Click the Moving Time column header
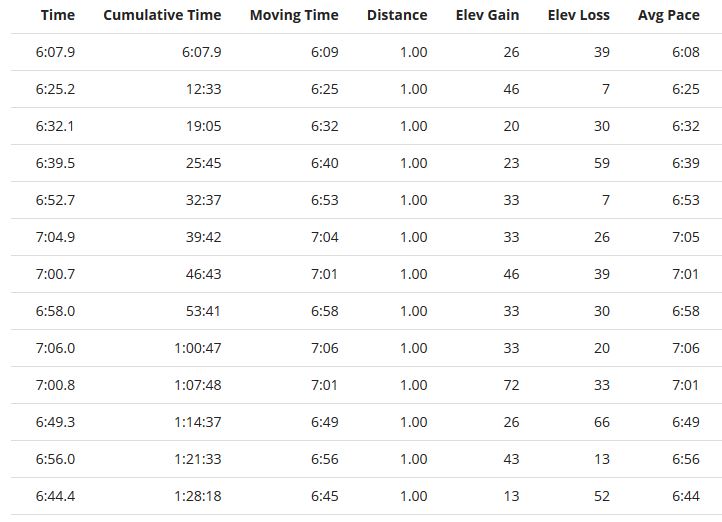The image size is (722, 522). pos(294,15)
